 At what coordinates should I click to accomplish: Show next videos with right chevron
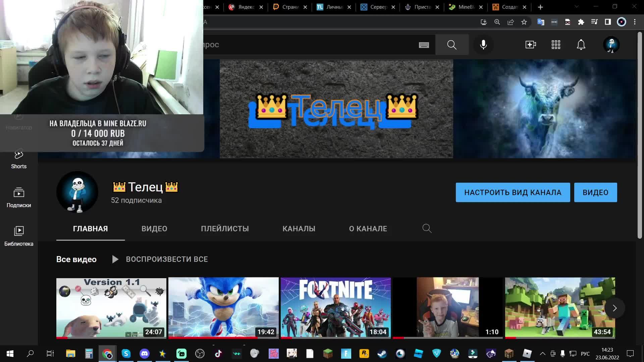coord(614,308)
